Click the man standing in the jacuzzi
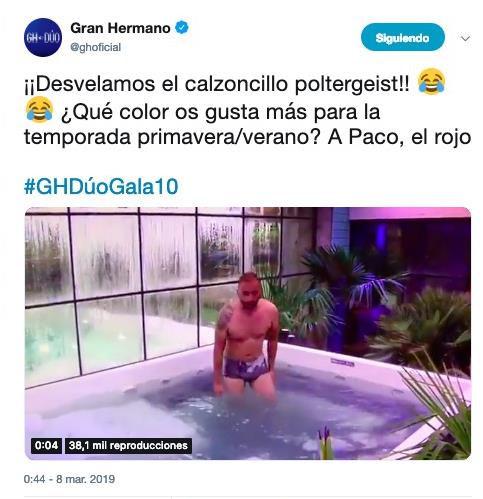 [x=246, y=335]
